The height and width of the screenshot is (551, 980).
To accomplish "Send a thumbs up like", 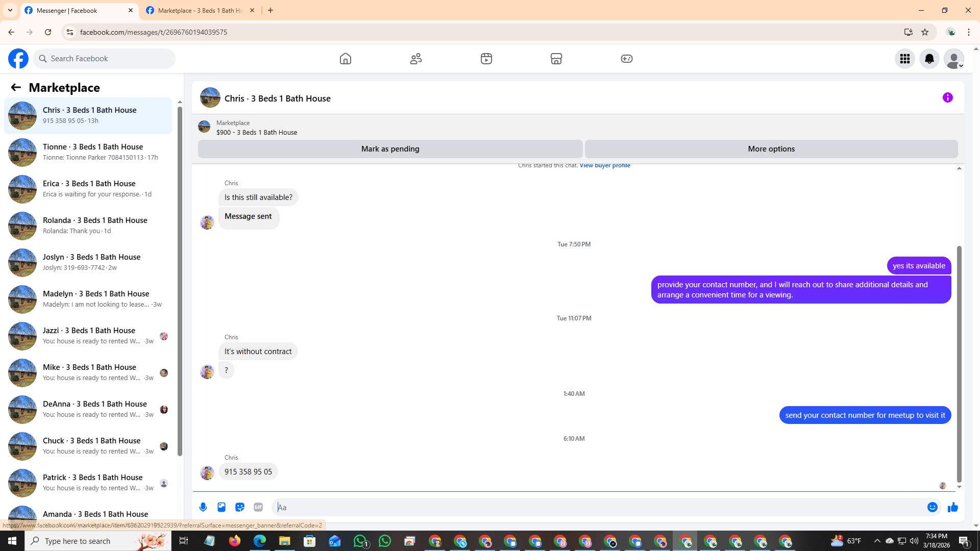I will (x=952, y=507).
